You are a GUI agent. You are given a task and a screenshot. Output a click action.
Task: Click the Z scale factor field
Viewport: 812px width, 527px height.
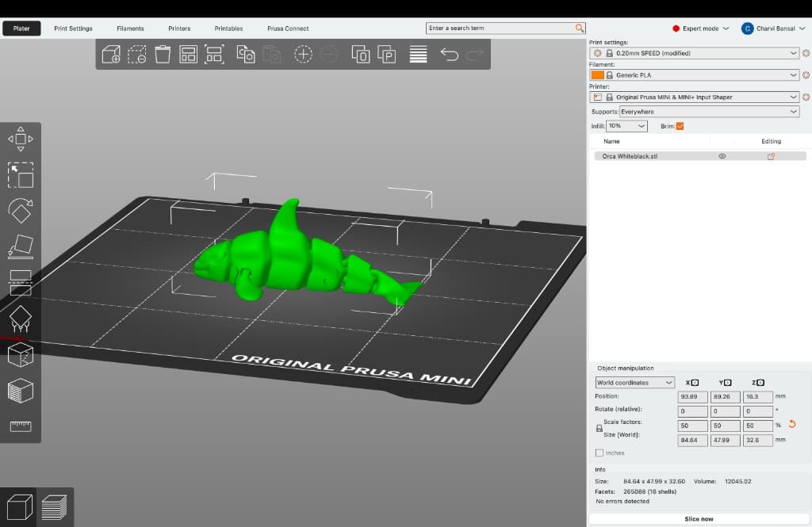758,426
